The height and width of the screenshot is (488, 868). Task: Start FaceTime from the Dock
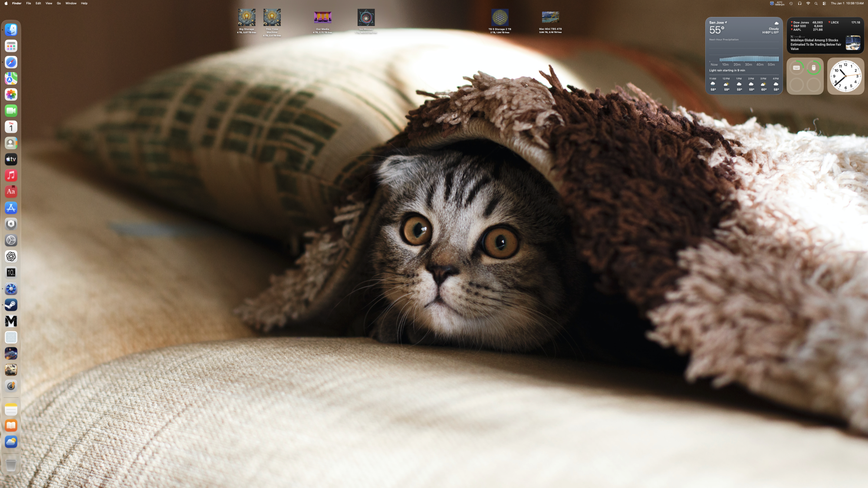(x=11, y=111)
